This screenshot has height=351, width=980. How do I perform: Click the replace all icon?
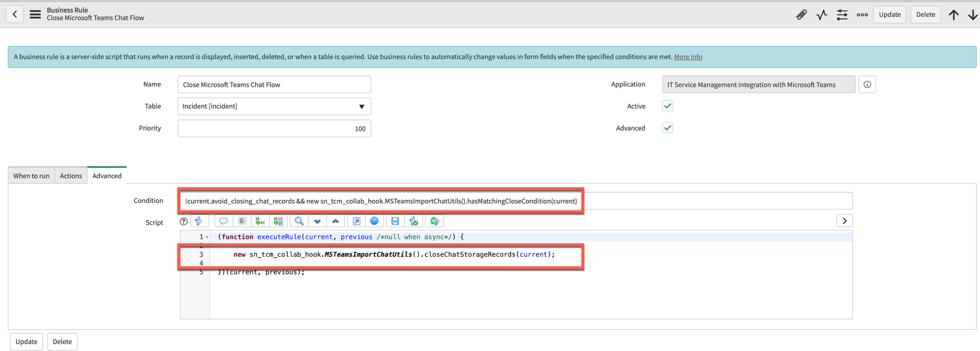tap(278, 221)
